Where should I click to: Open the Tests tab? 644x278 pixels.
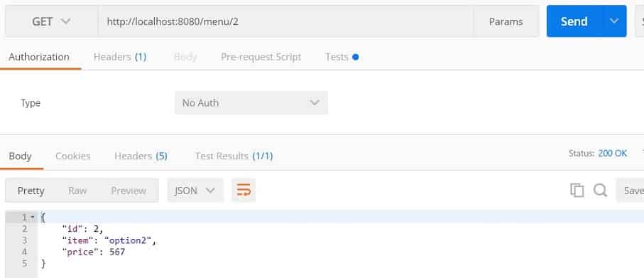click(342, 57)
